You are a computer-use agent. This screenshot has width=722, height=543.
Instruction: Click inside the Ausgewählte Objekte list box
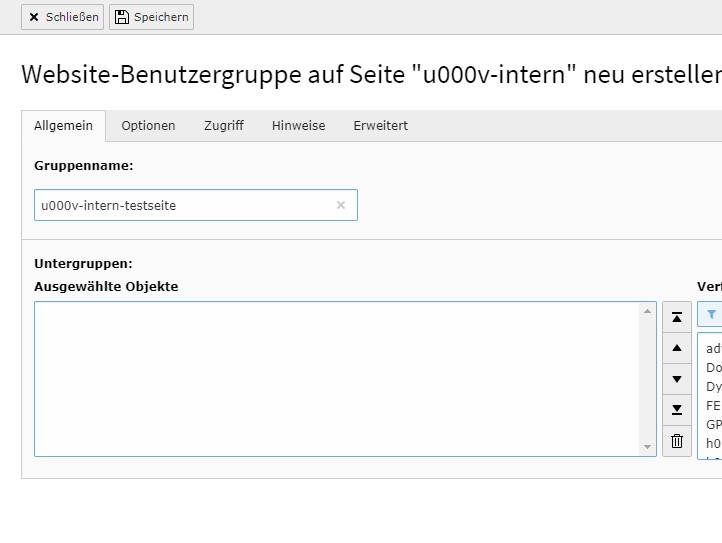[335, 379]
